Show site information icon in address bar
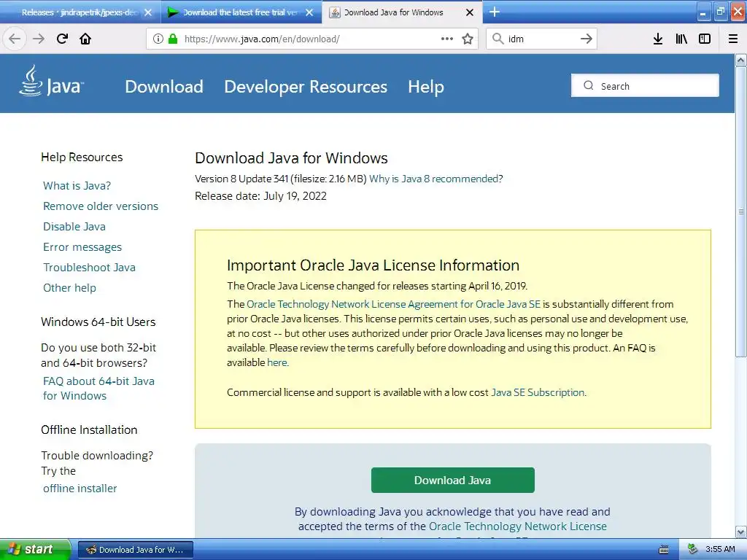Screen dimensions: 747x560 (x=158, y=39)
